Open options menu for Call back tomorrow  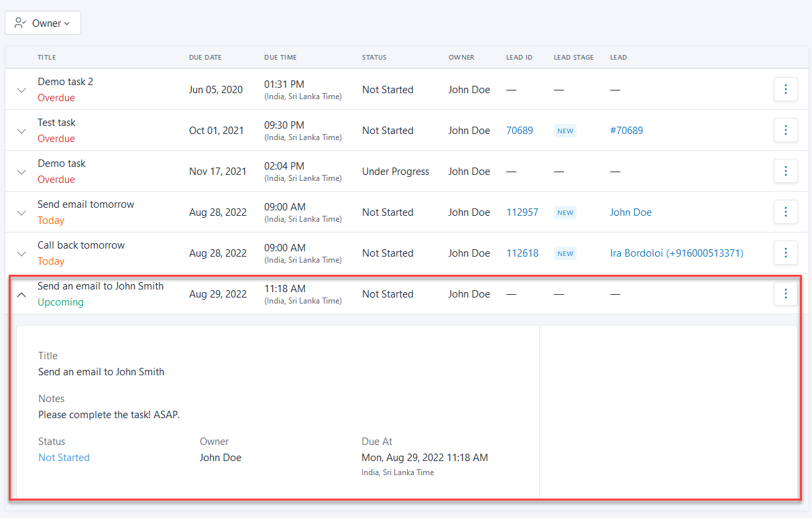point(785,253)
